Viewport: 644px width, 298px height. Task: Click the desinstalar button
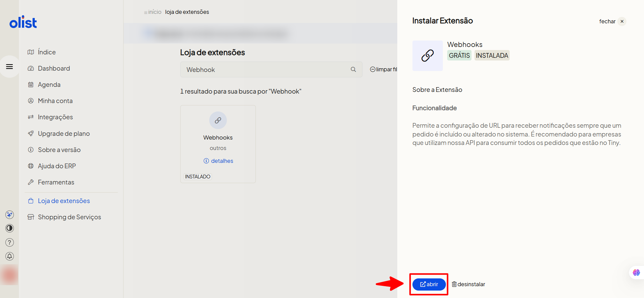click(468, 284)
